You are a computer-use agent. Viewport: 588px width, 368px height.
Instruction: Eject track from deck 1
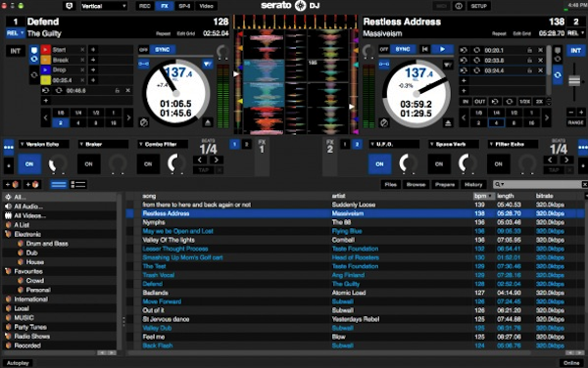tap(208, 122)
